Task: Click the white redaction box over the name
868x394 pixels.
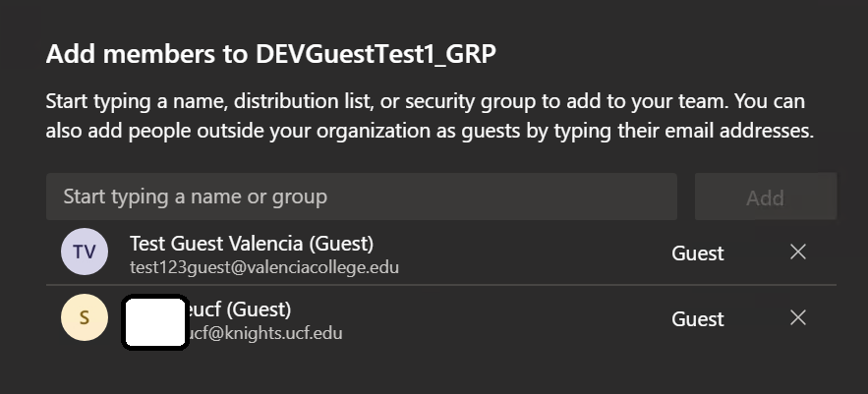Action: 155,322
